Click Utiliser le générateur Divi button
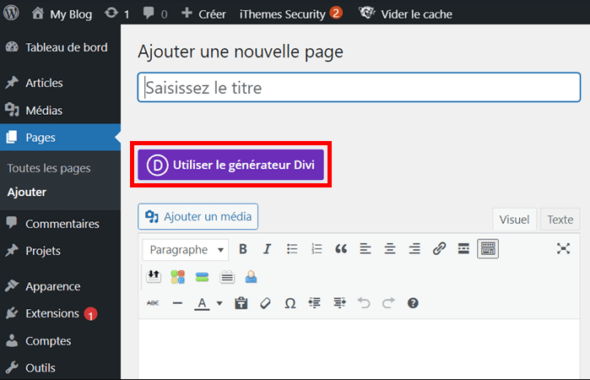The image size is (590, 380). point(231,165)
